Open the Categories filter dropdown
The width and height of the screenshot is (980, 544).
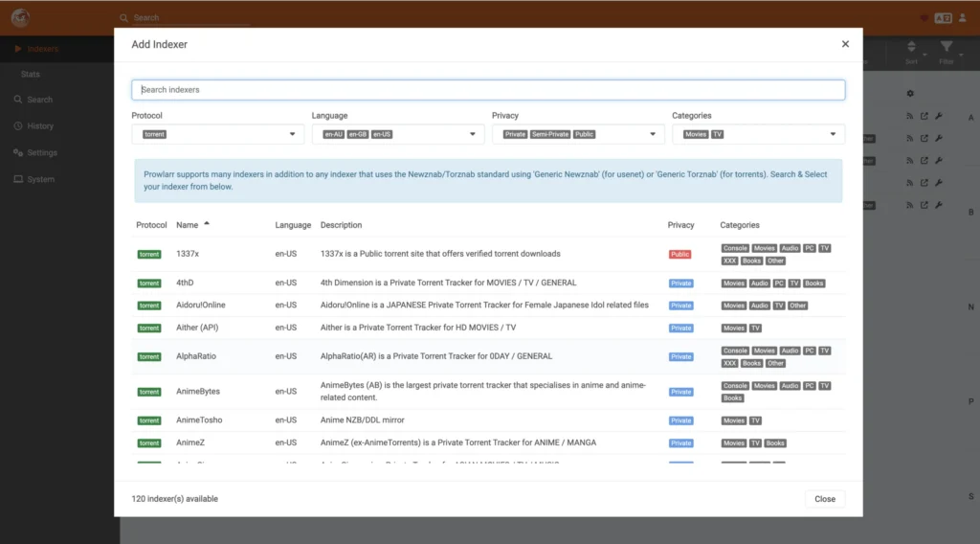coord(758,134)
